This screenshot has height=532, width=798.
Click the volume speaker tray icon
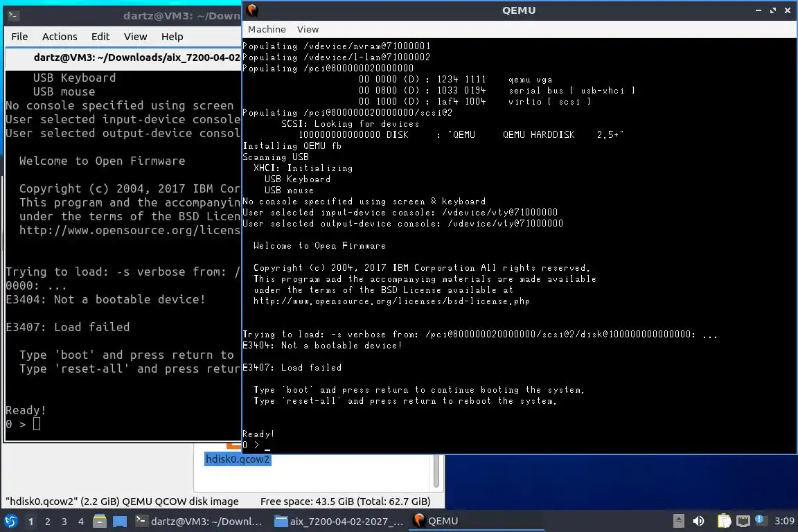[x=699, y=521]
